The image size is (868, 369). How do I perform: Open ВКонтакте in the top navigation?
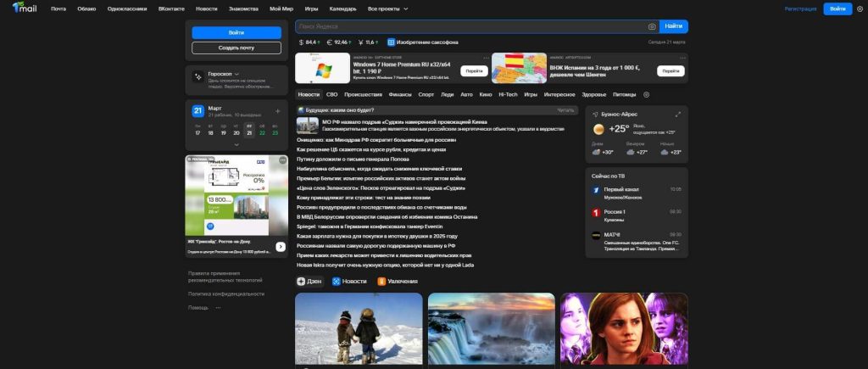click(x=171, y=8)
